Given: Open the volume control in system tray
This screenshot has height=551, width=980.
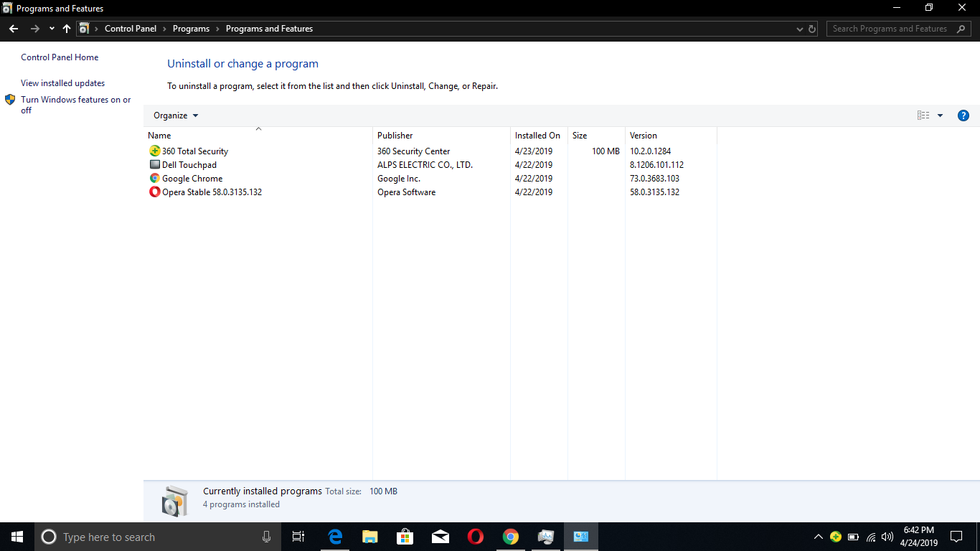Looking at the screenshot, I should point(887,537).
